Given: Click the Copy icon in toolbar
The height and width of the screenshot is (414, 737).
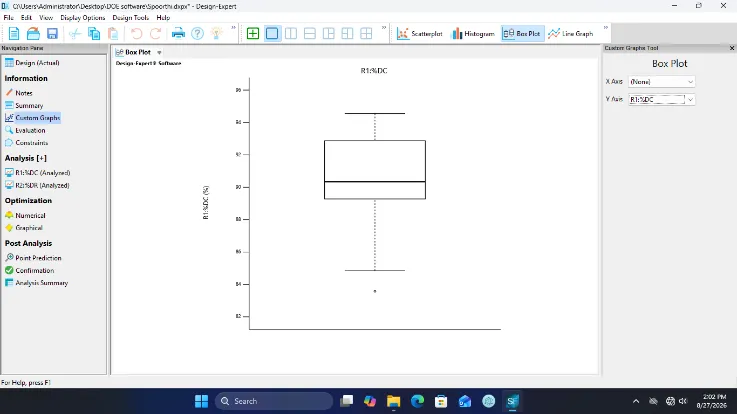Looking at the screenshot, I should coord(94,33).
